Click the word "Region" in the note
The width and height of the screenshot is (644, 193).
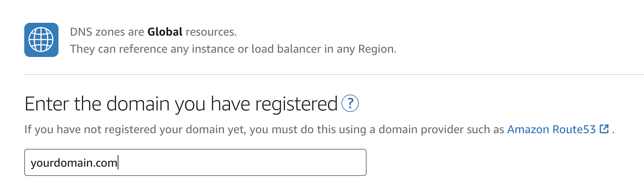click(x=376, y=49)
